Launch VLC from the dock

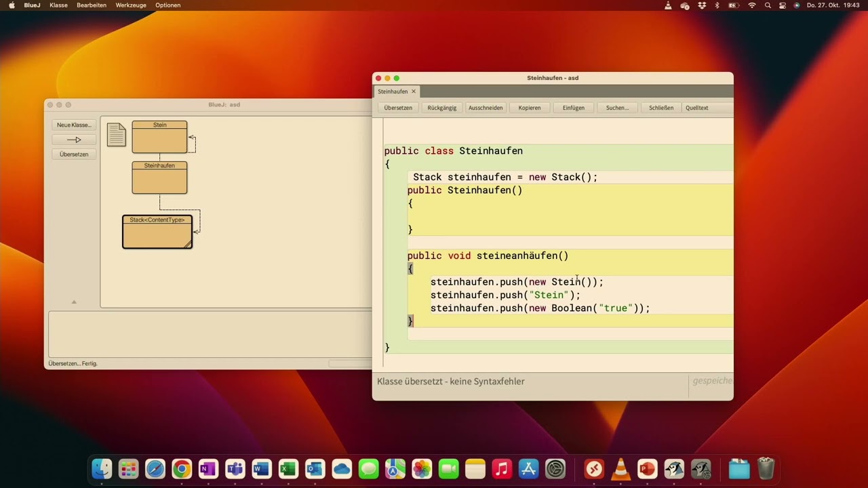pos(620,468)
